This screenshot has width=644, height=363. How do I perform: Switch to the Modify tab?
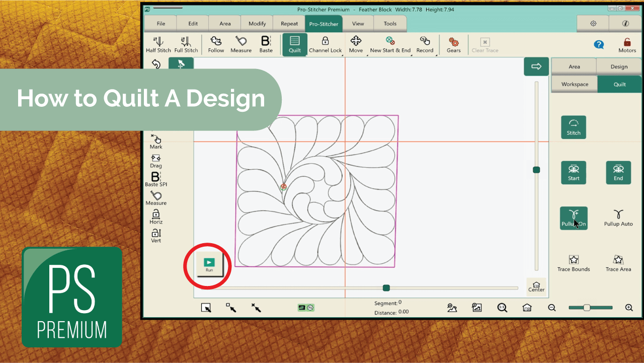point(257,24)
